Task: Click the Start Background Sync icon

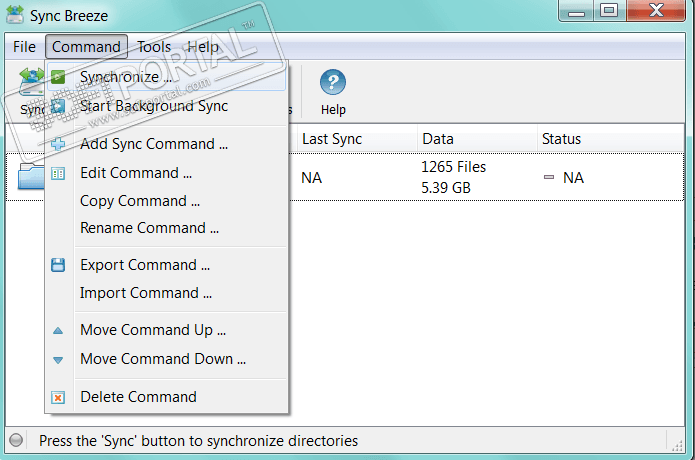Action: [x=59, y=106]
